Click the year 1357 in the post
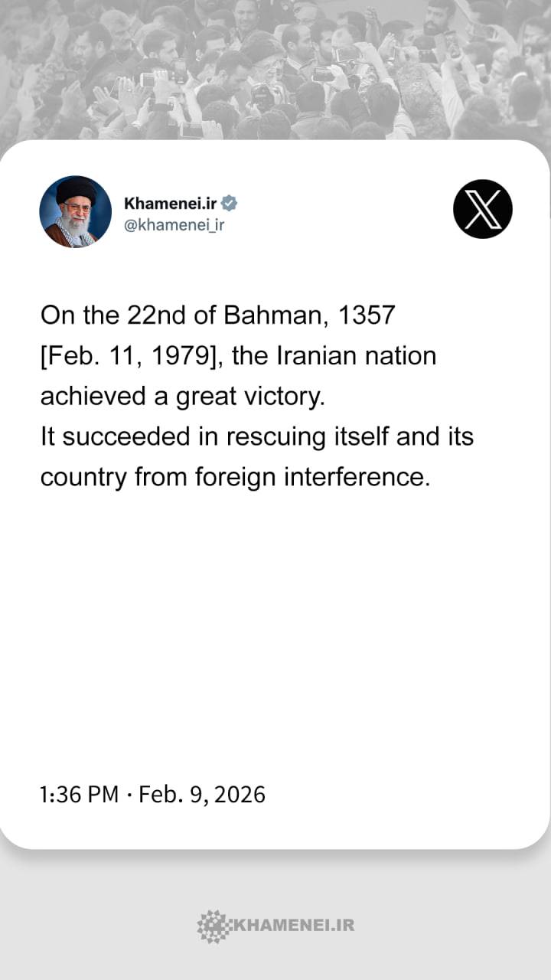551x980 pixels. [x=367, y=315]
